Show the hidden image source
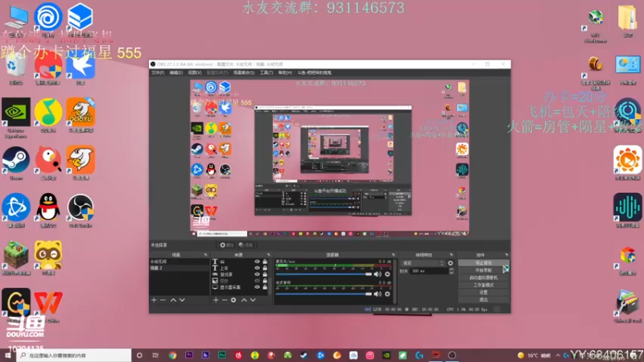 257,281
